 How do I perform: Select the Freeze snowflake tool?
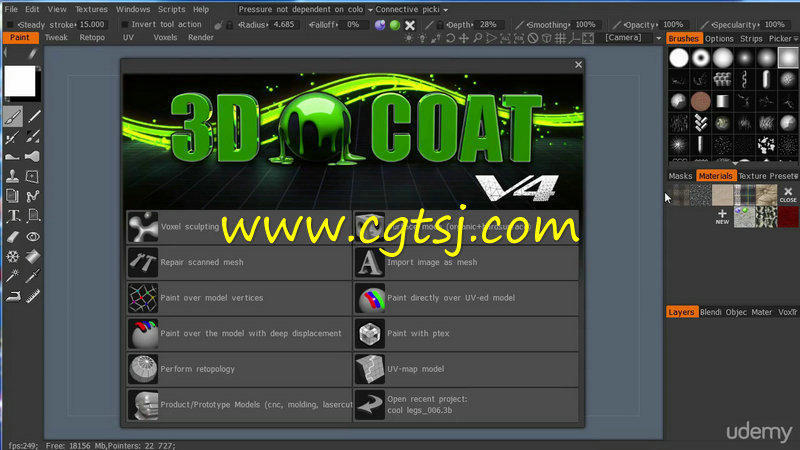pyautogui.click(x=13, y=256)
